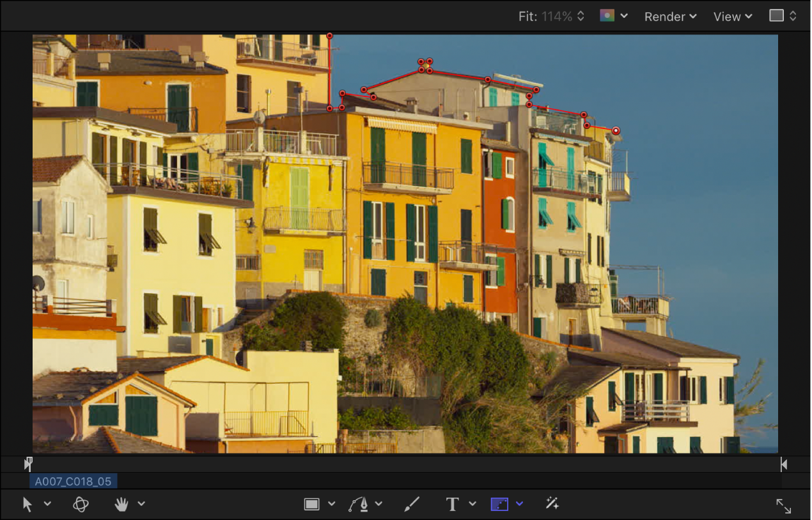812x520 pixels.
Task: Select the Rectangle shape tool
Action: pyautogui.click(x=311, y=504)
